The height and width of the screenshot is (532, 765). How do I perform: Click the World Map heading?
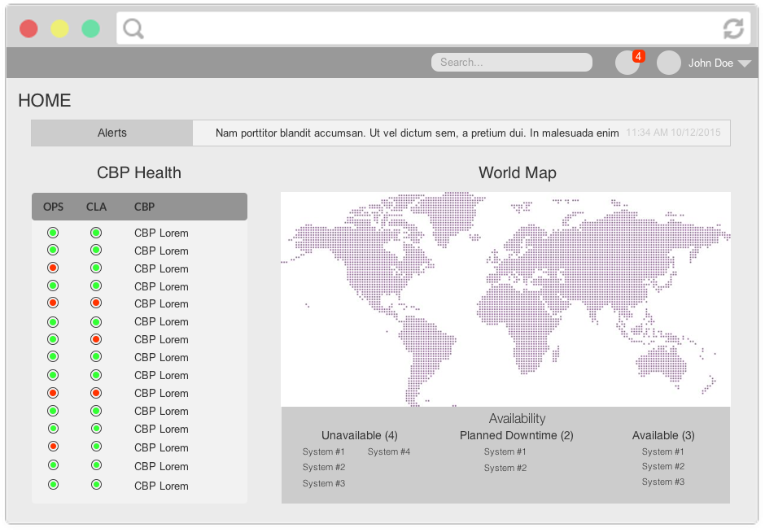tap(517, 172)
